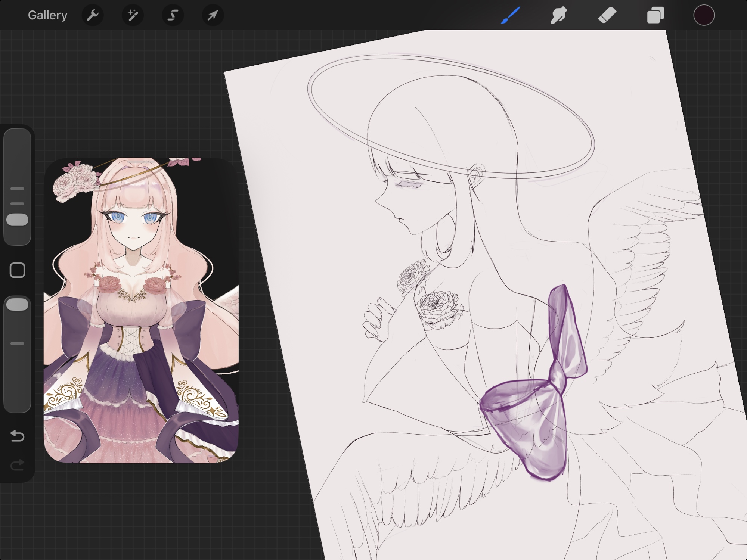Tap the Undo arrow
Viewport: 747px width, 560px height.
click(17, 436)
